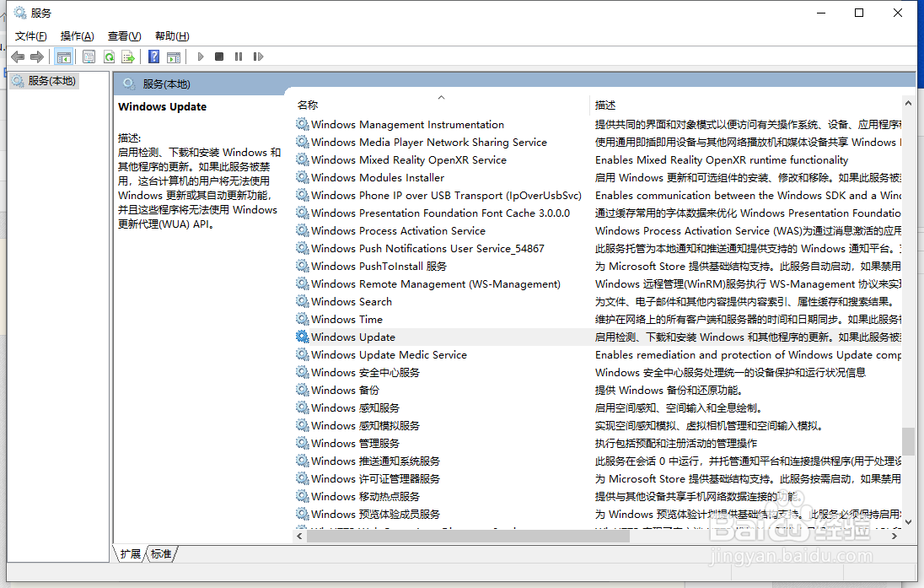
Task: Click gear icon beside Windows Time
Action: click(303, 319)
